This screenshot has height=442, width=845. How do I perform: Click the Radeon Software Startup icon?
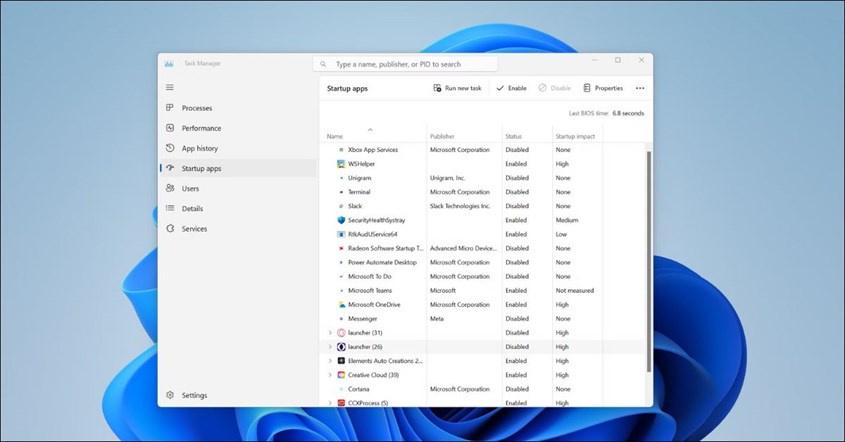coord(341,248)
